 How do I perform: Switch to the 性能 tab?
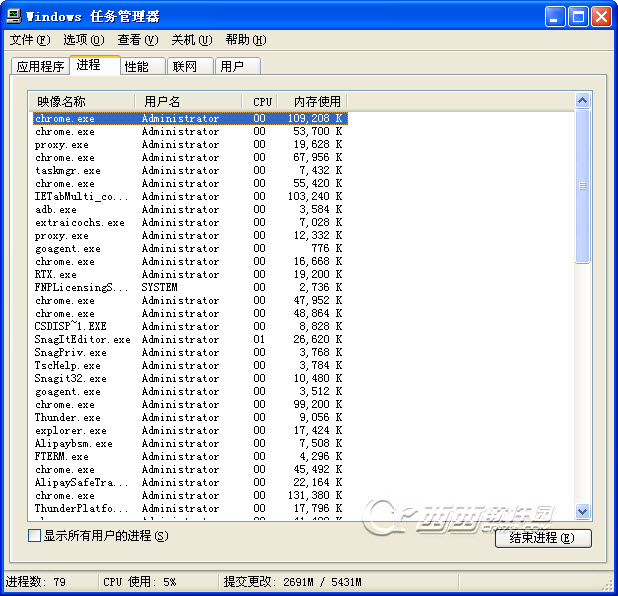pos(143,66)
